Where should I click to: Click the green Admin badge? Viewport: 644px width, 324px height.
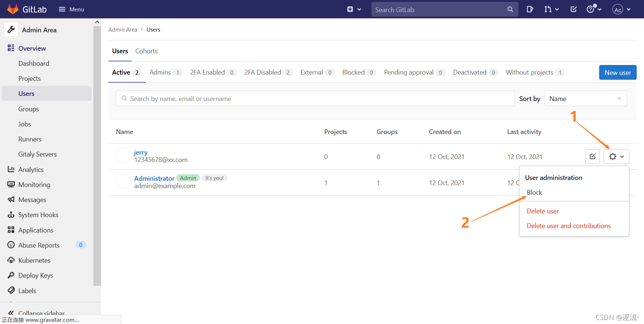[188, 178]
